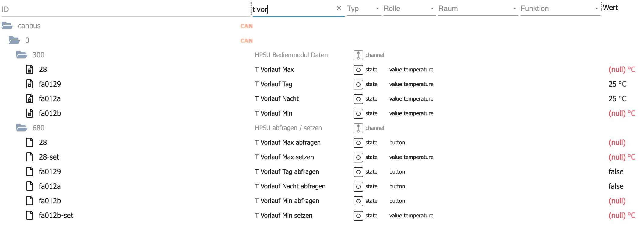The height and width of the screenshot is (228, 644).
Task: Click the file icon next to 28-set
Action: point(30,157)
